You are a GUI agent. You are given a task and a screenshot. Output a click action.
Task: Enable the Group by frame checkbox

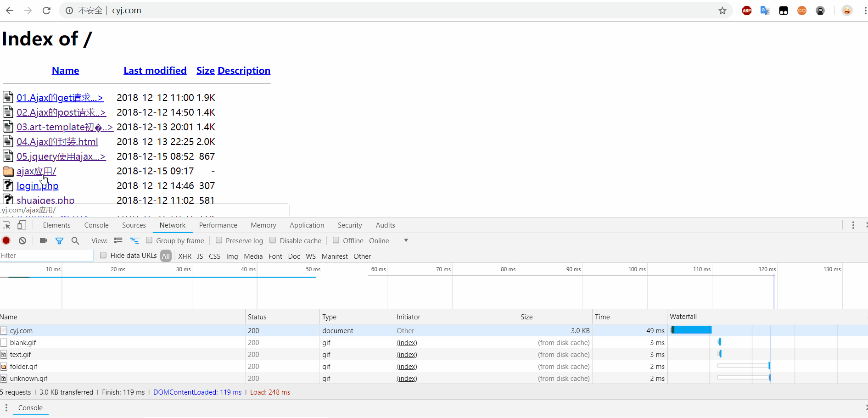(x=149, y=240)
